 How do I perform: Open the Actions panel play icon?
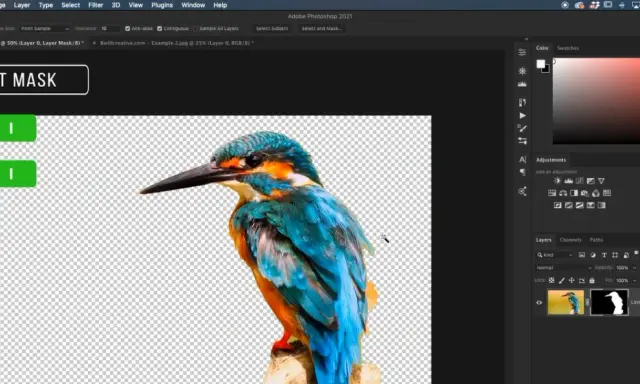pos(522,115)
